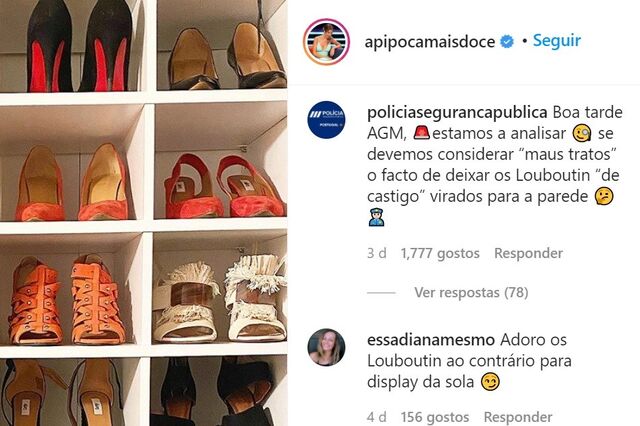
Task: Click the 4 d comment timestamp
Action: pos(377,417)
